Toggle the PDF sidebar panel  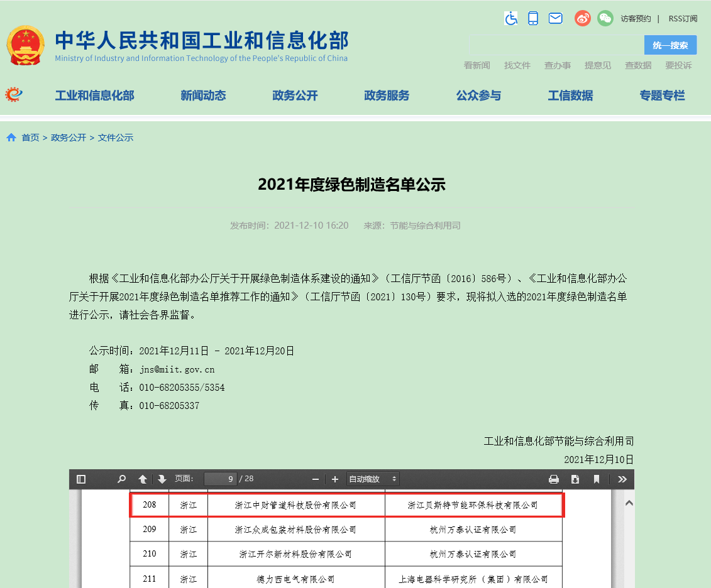coord(80,479)
